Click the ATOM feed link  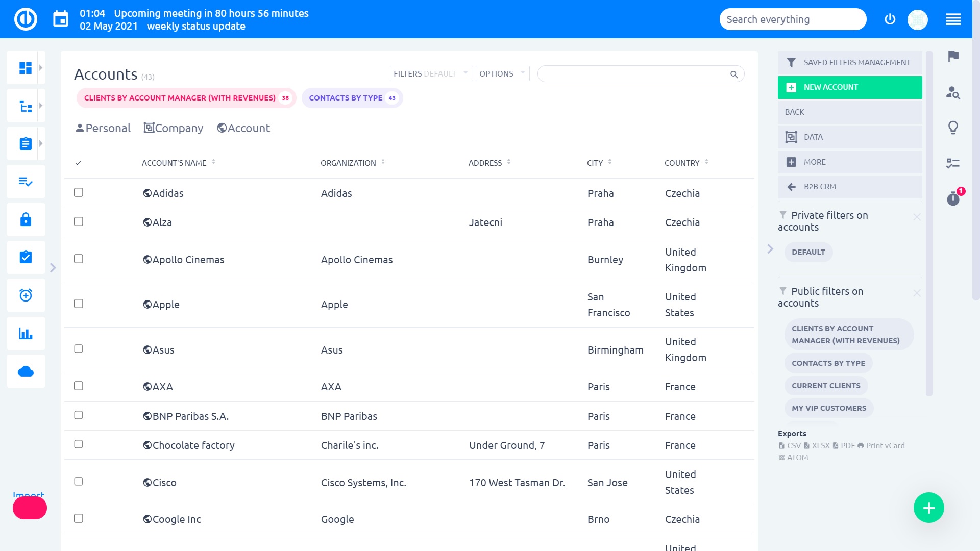[793, 457]
